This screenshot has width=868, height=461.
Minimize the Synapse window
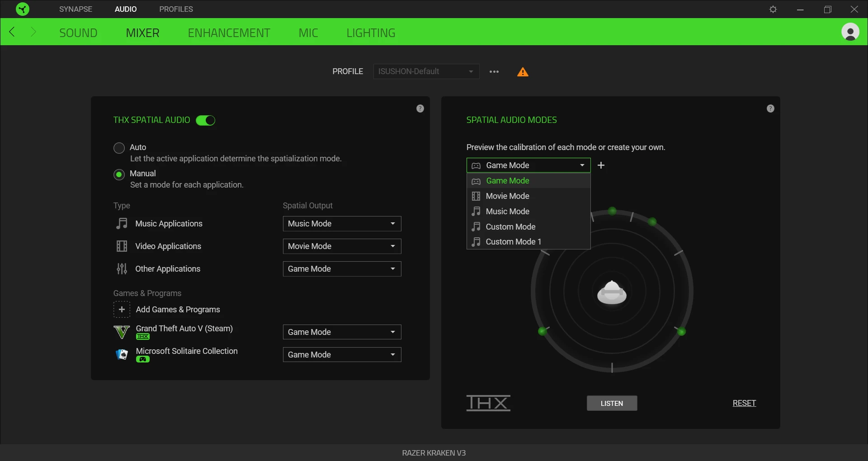800,9
